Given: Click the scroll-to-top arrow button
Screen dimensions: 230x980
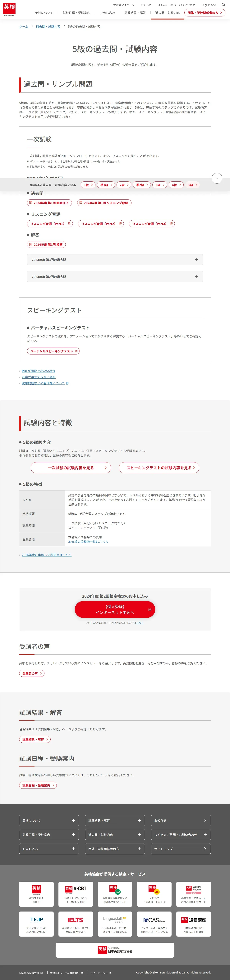Looking at the screenshot, I should coord(217,178).
